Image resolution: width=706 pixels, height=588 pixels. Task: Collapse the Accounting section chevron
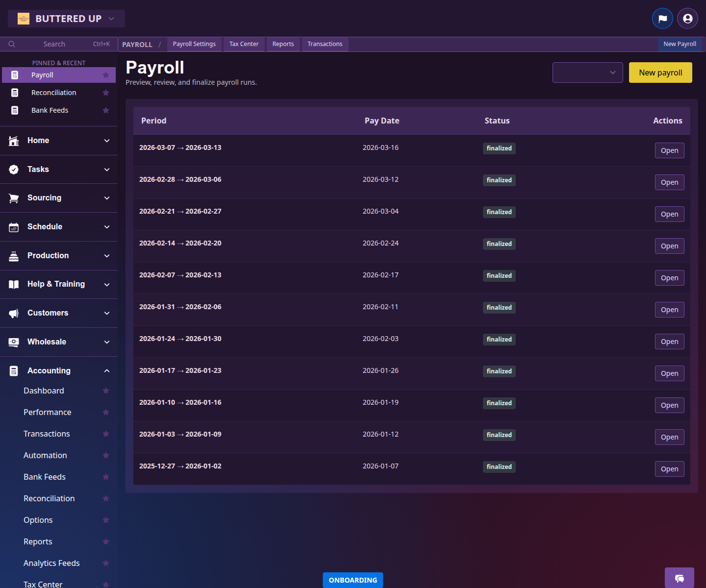pyautogui.click(x=107, y=370)
